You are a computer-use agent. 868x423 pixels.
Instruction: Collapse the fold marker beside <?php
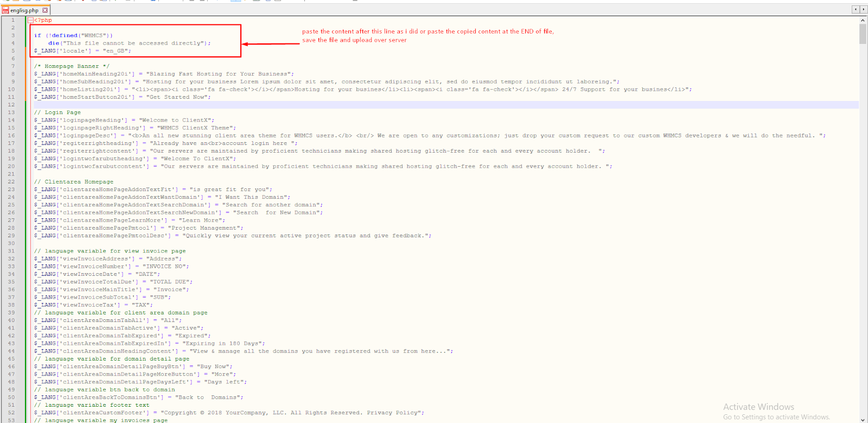[30, 20]
